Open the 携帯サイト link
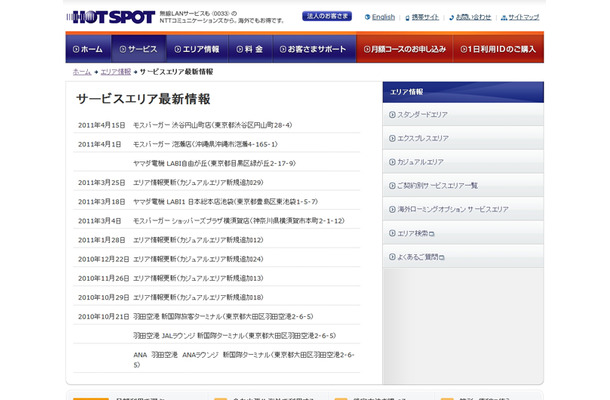The height and width of the screenshot is (400, 610). (425, 17)
